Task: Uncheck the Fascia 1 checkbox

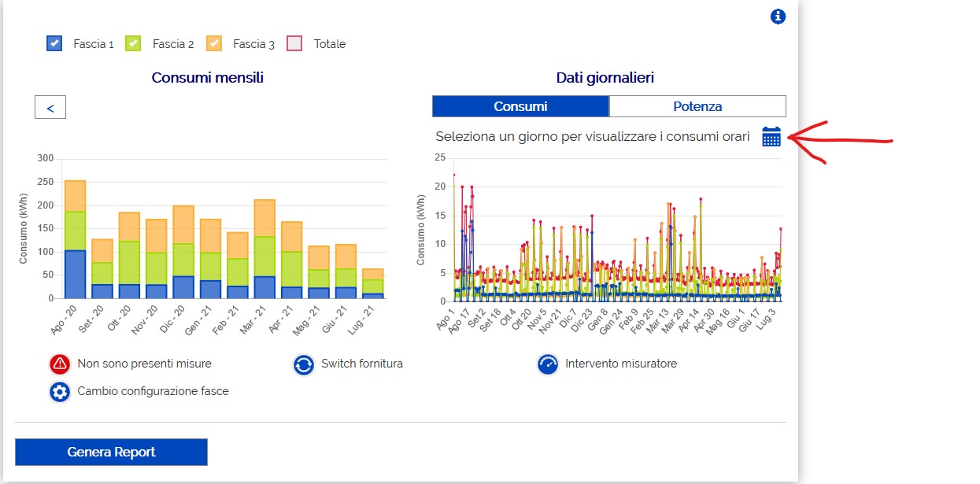Action: pos(54,44)
